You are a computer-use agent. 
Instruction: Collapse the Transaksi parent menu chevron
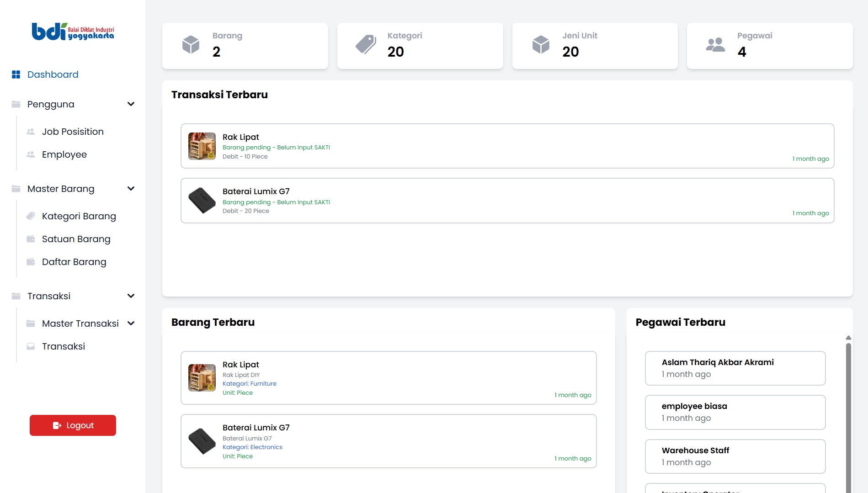pyautogui.click(x=131, y=296)
